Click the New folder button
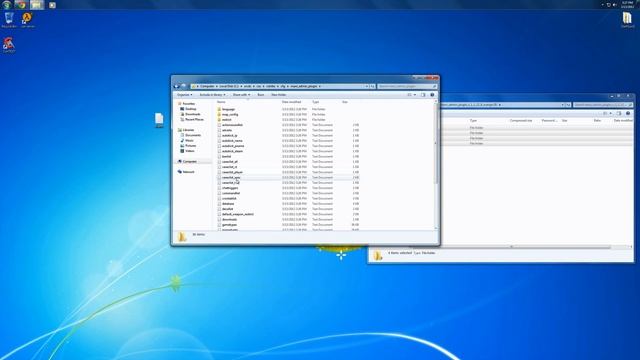The height and width of the screenshot is (360, 640). 278,95
